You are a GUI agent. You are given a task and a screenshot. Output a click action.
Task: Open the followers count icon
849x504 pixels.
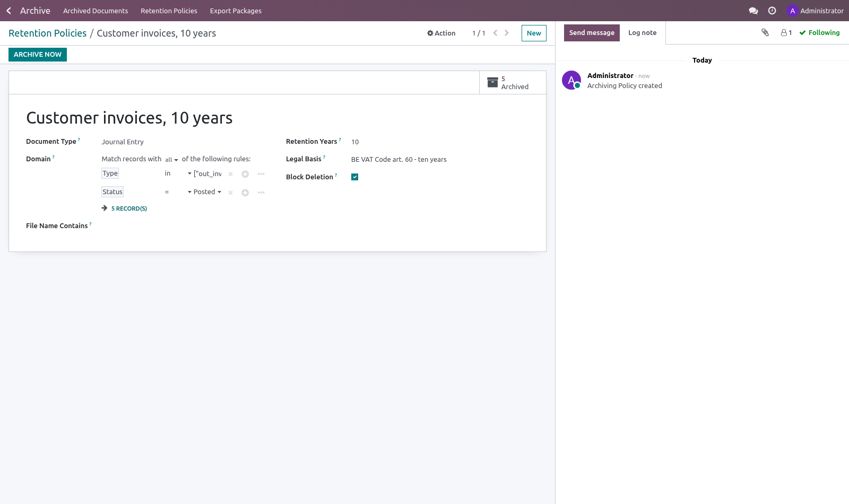click(x=786, y=33)
